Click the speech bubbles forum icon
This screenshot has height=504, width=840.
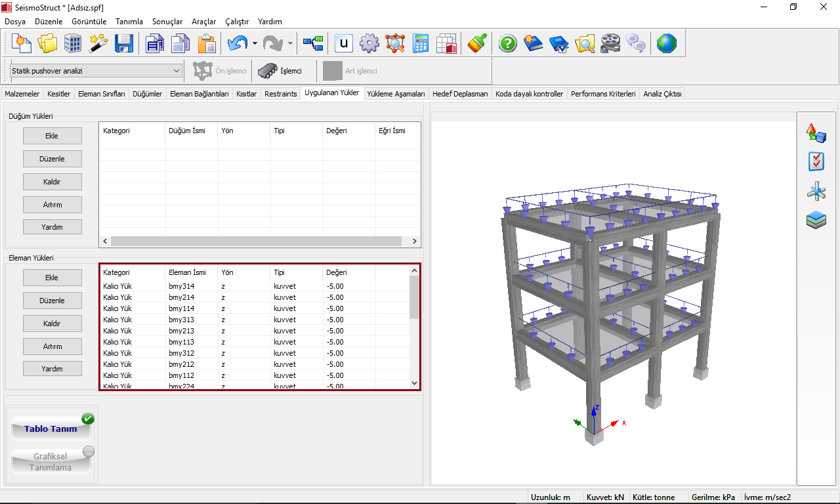point(635,44)
